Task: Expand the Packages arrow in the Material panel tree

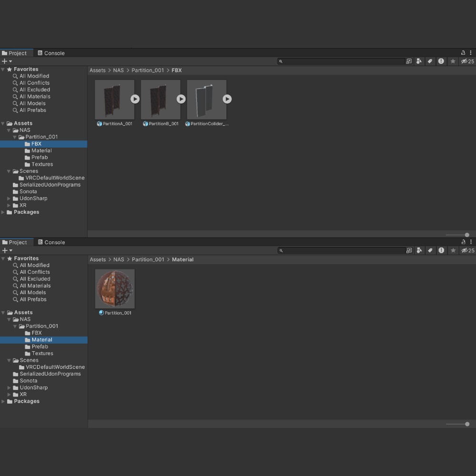Action: coord(3,401)
